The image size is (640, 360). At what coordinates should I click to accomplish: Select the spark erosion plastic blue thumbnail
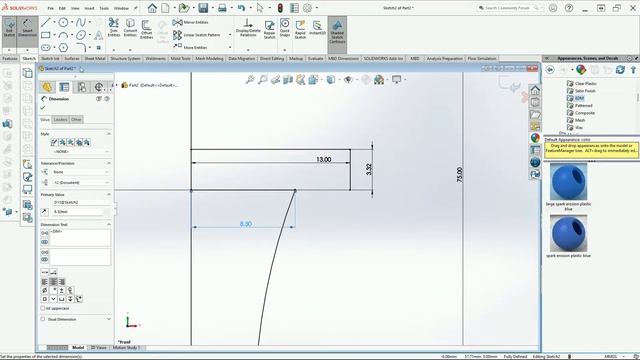(569, 233)
